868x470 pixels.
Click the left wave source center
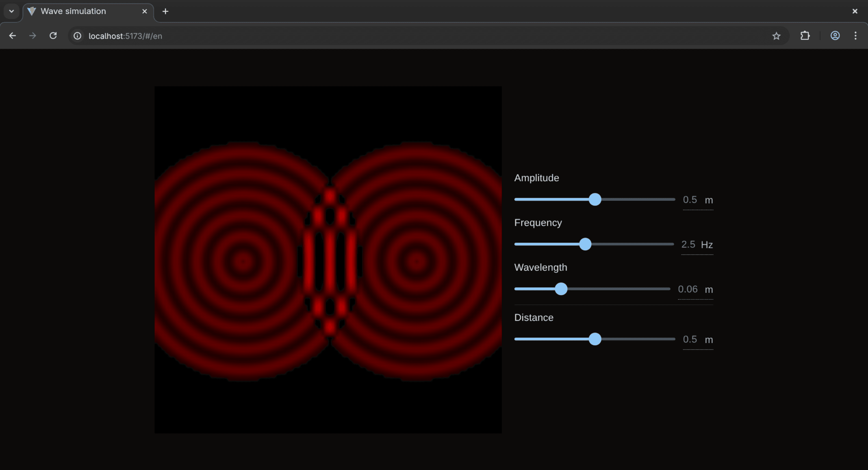[243, 261]
